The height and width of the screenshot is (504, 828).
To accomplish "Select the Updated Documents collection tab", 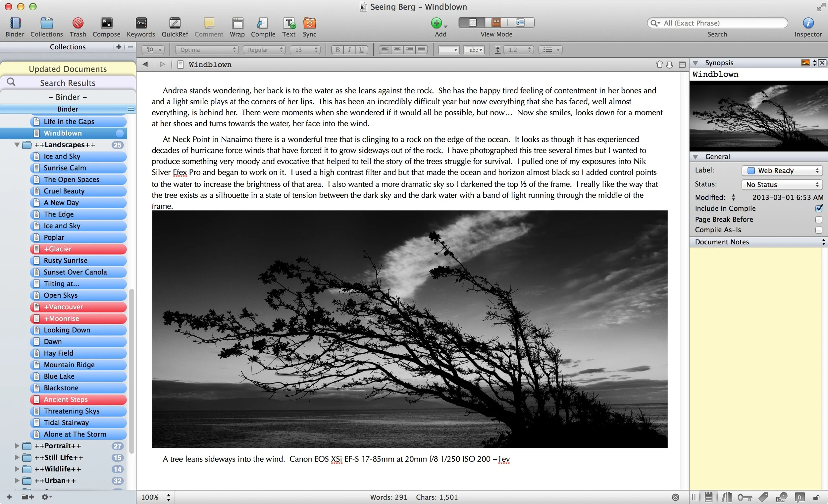I will point(68,69).
